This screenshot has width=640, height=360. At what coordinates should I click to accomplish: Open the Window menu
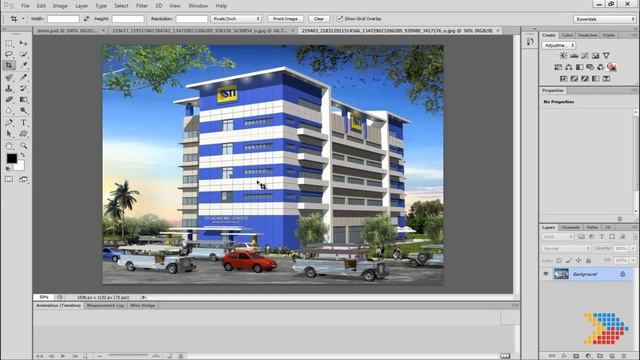[x=198, y=6]
